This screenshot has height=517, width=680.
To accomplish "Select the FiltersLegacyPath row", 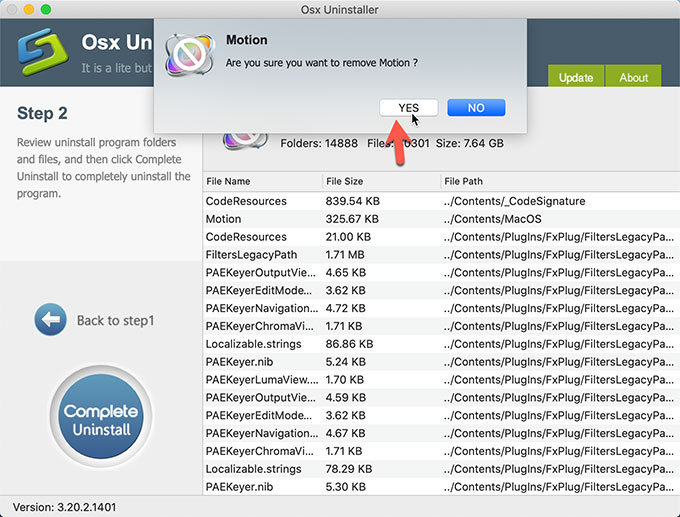I will coord(441,255).
